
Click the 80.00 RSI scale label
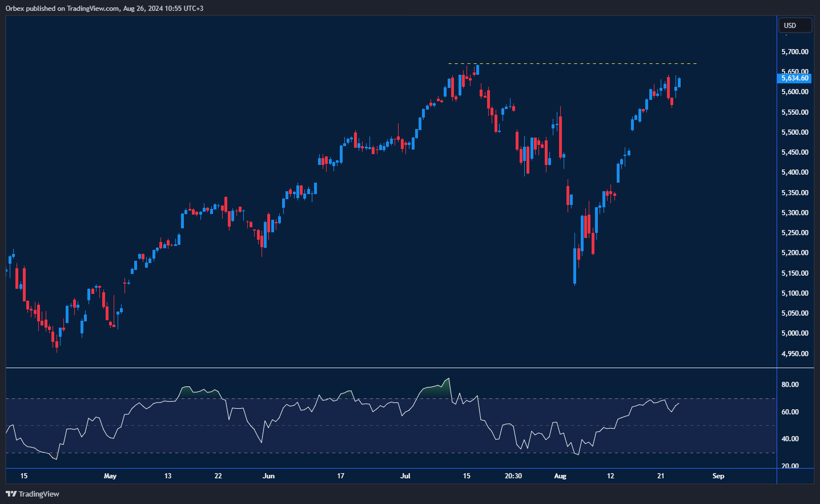coord(790,385)
